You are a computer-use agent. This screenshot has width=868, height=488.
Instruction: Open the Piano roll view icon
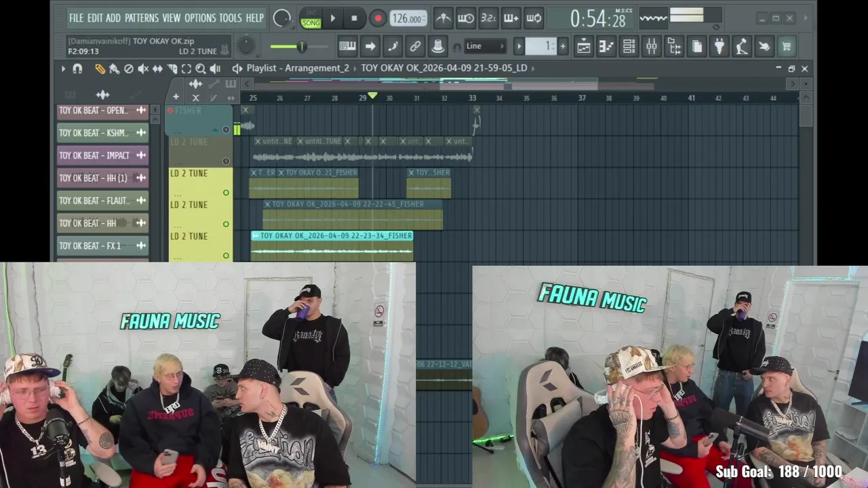tap(606, 46)
